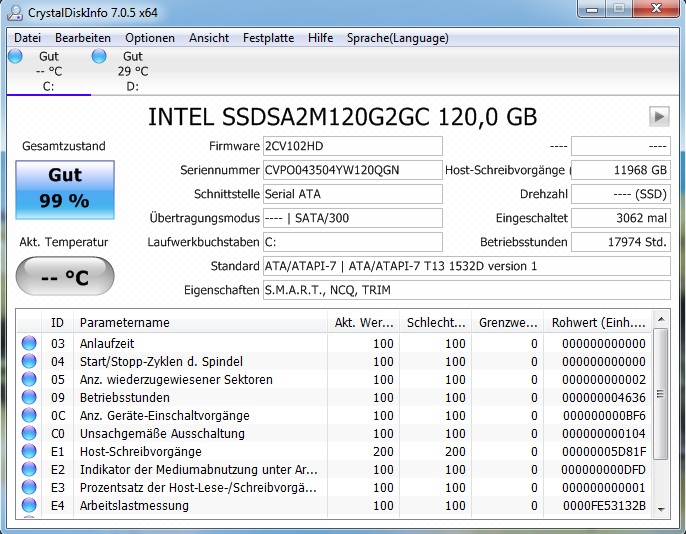
Task: Switch to the D: drive tab
Action: [133, 71]
